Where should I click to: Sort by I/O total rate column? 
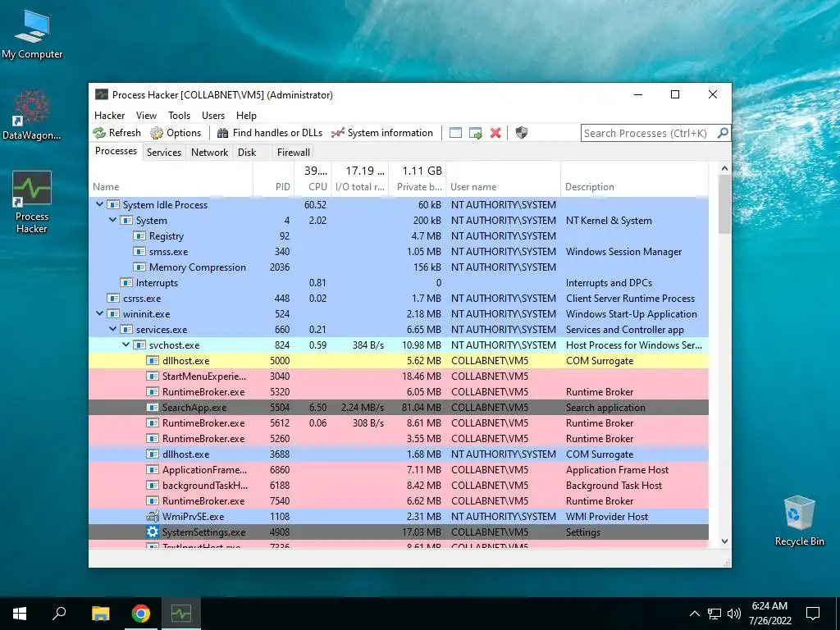coord(359,180)
